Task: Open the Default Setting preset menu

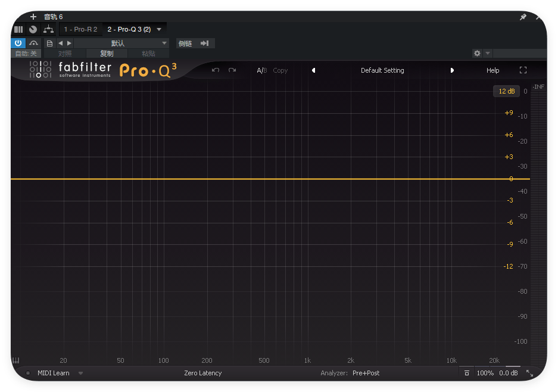Action: [382, 70]
